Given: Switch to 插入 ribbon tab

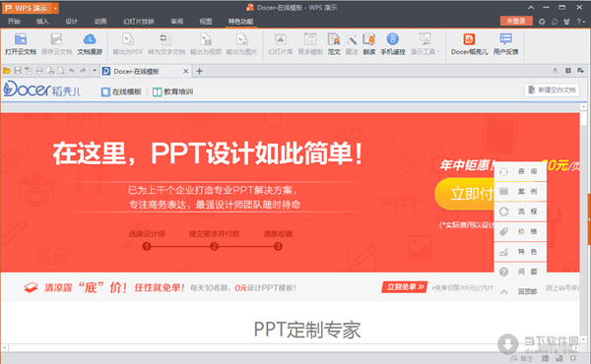Looking at the screenshot, I should coord(42,22).
